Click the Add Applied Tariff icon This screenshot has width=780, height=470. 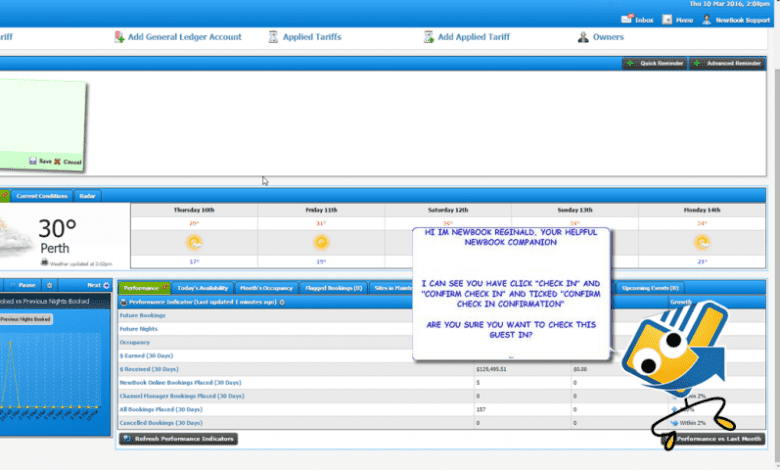(x=428, y=37)
